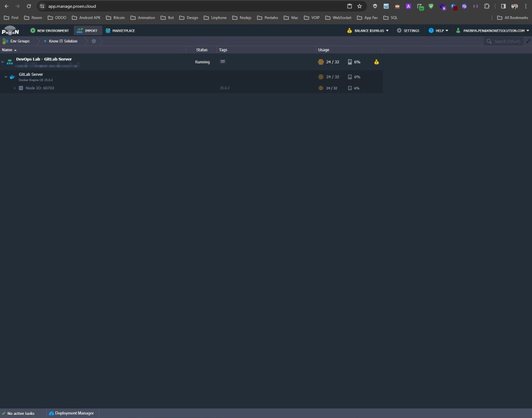Click the cloudlets usage icon for DevOps Lab
This screenshot has width=532, height=418.
coord(321,62)
